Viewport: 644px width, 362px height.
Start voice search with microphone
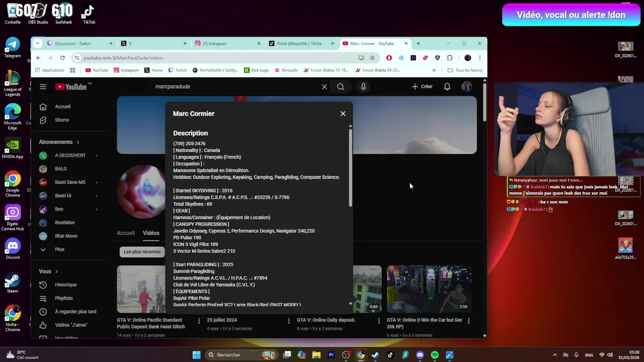tap(363, 86)
